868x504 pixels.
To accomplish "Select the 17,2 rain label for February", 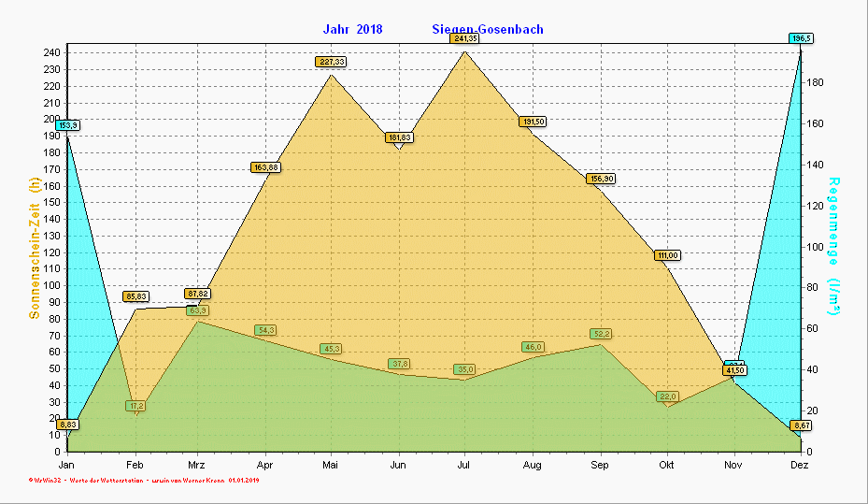I will point(136,406).
